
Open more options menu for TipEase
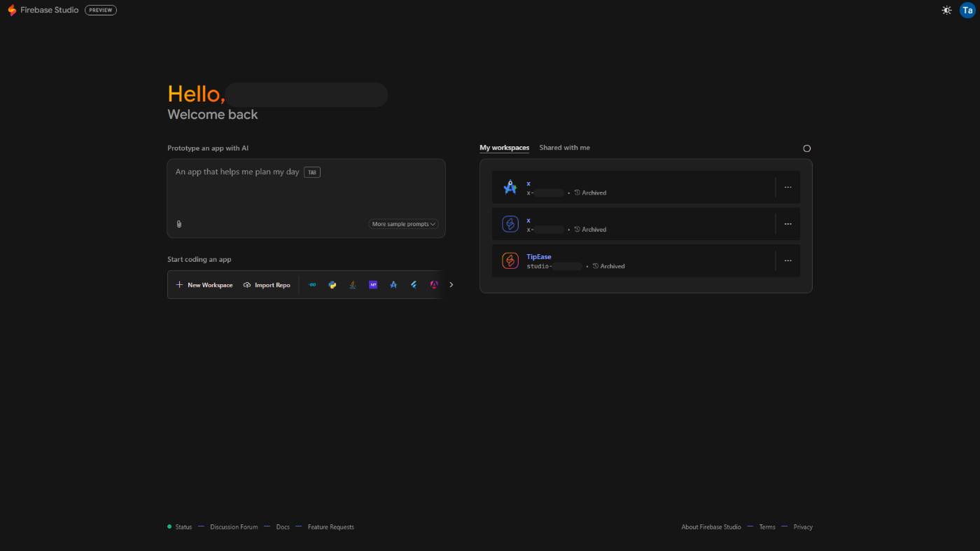787,260
